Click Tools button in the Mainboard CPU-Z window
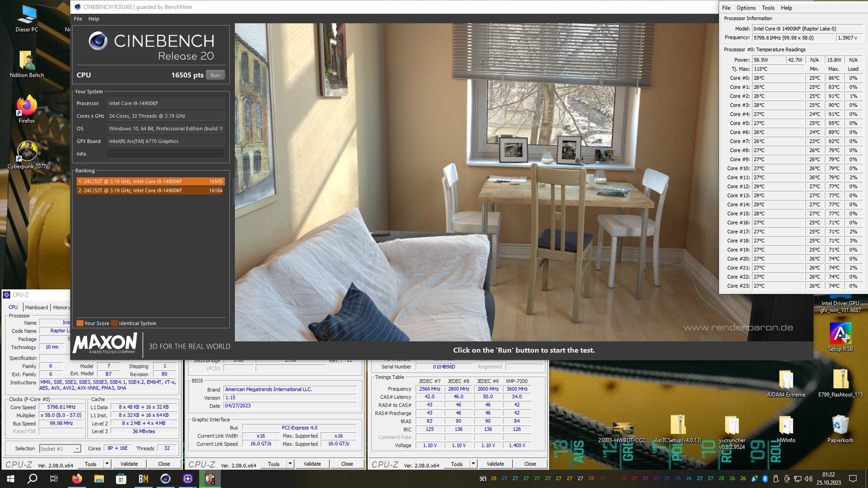Screen dimensions: 868x488 pyautogui.click(x=274, y=464)
